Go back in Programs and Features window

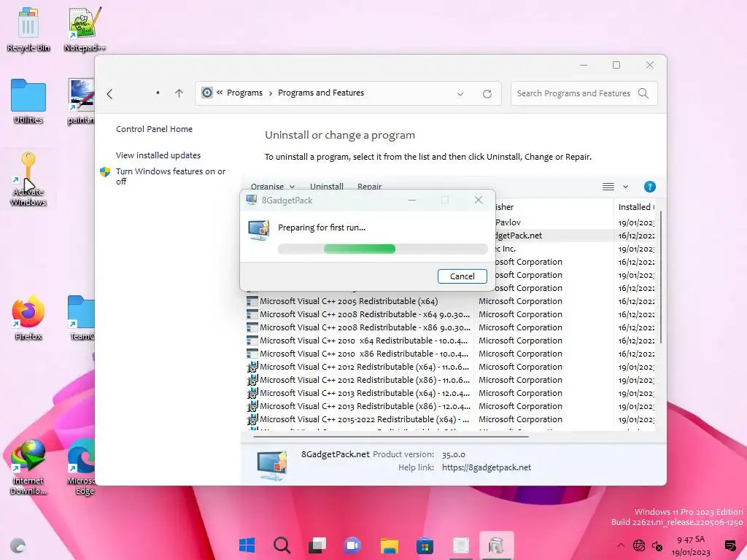pyautogui.click(x=109, y=94)
